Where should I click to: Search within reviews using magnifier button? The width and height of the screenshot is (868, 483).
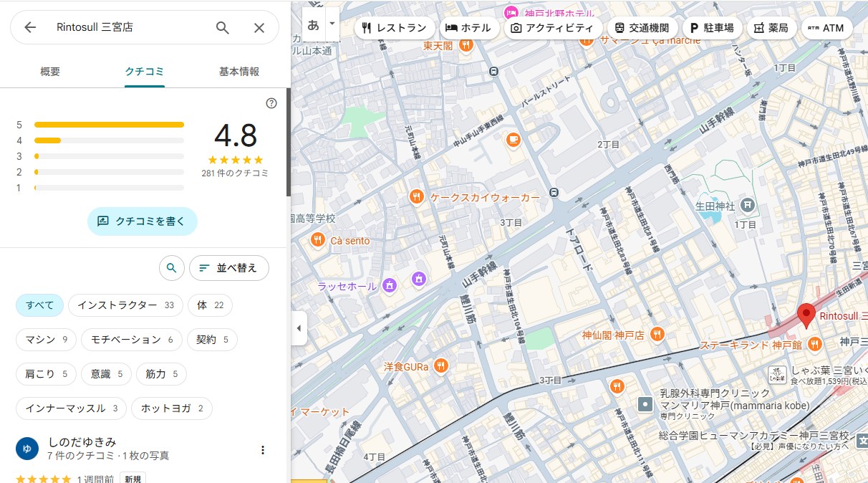pos(171,268)
